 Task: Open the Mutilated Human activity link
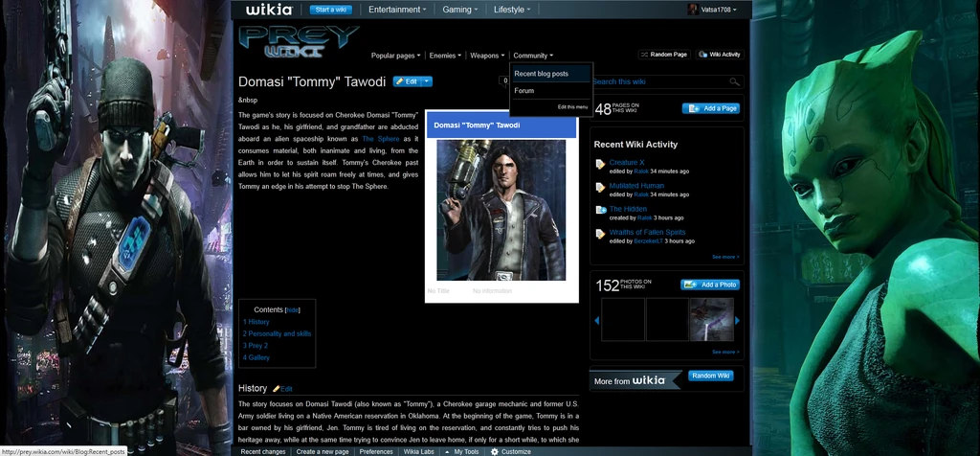click(x=636, y=186)
